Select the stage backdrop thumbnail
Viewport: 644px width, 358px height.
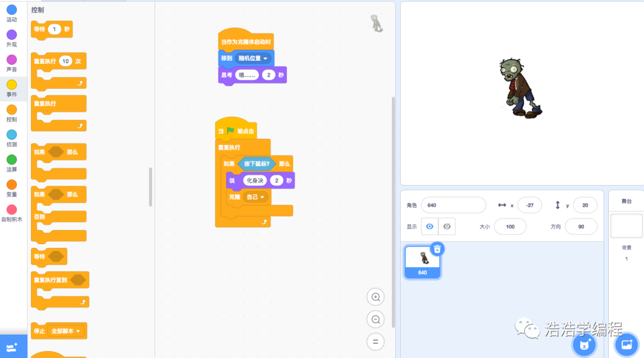(x=626, y=226)
